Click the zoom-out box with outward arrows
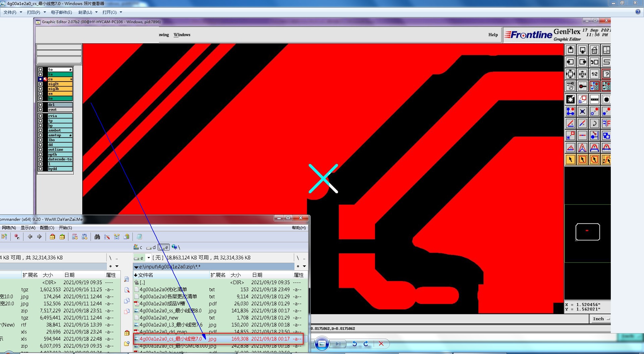Image resolution: width=644 pixels, height=354 pixels. click(x=570, y=74)
